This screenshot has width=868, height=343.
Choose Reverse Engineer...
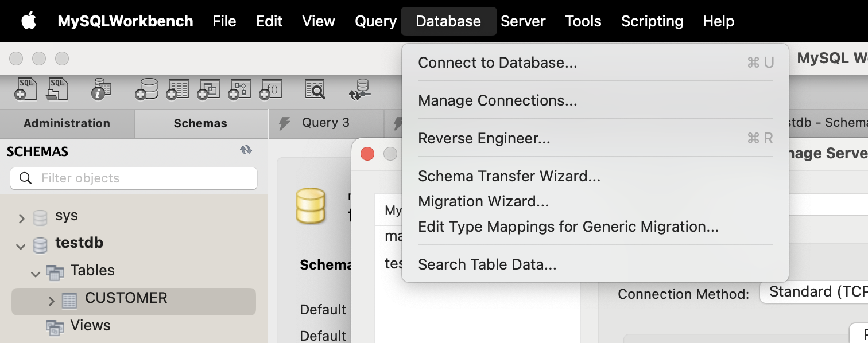595,138
